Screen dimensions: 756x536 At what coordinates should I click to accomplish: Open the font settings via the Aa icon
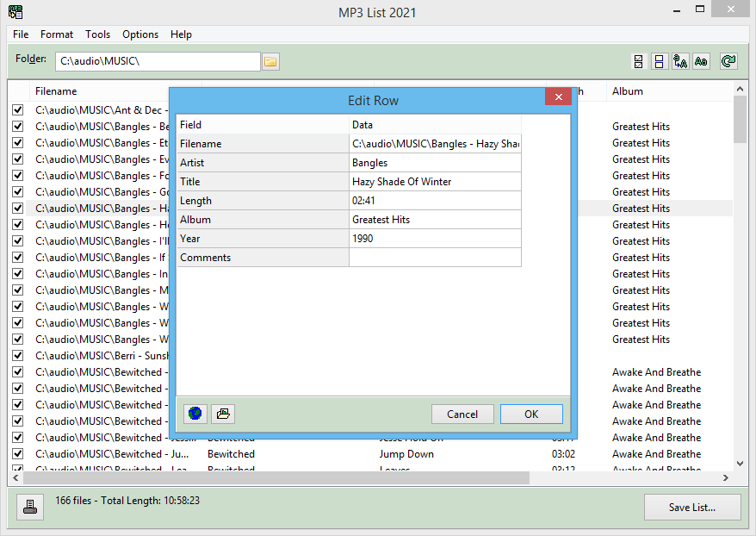click(x=700, y=61)
